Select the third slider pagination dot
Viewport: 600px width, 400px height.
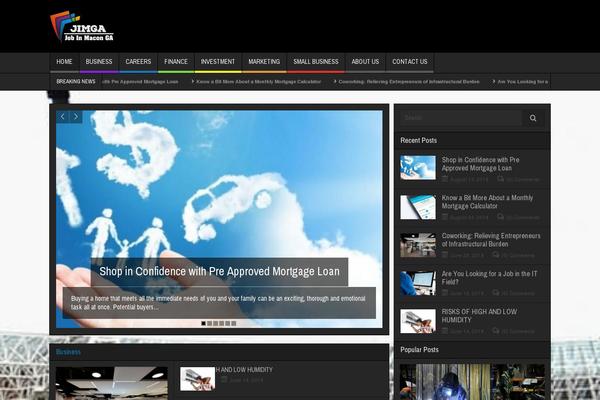(x=215, y=323)
